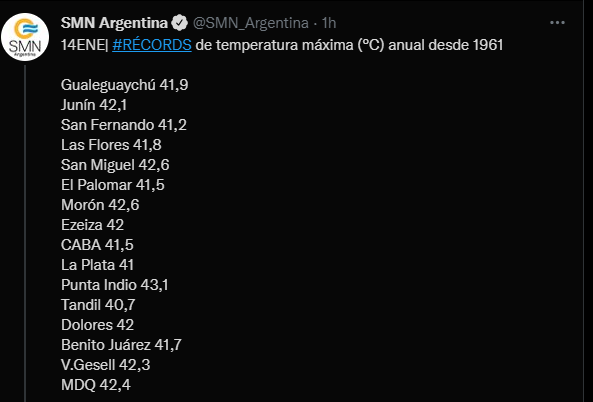Select the Tandil 40,7 entry

[x=98, y=305]
